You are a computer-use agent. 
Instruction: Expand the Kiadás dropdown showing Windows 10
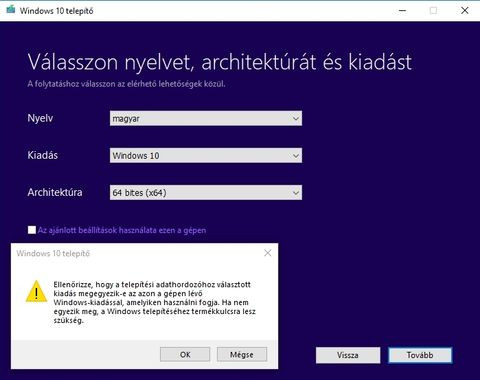pos(206,155)
